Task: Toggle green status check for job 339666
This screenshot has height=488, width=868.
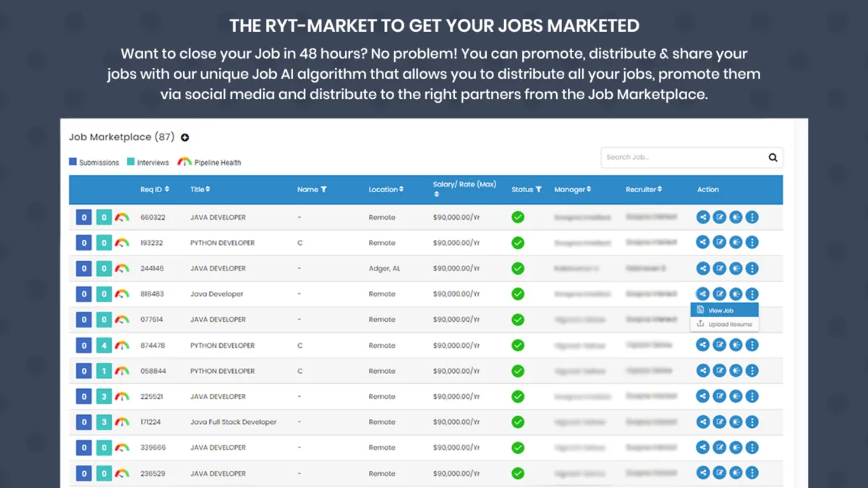Action: (518, 448)
